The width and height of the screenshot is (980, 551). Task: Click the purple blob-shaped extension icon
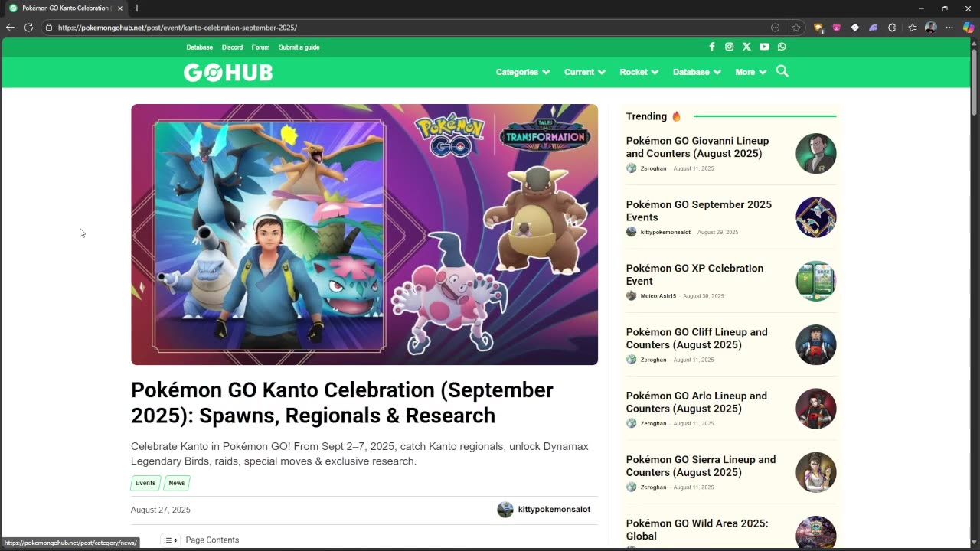pyautogui.click(x=874, y=28)
